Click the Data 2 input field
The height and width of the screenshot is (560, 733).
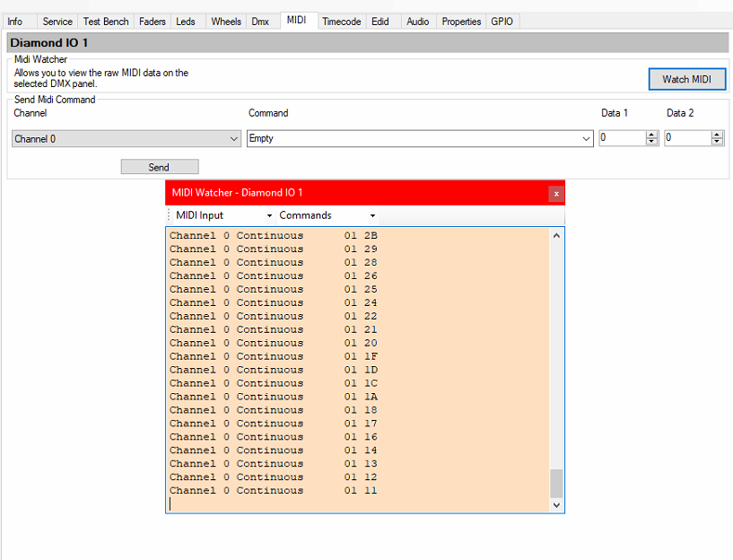click(687, 138)
